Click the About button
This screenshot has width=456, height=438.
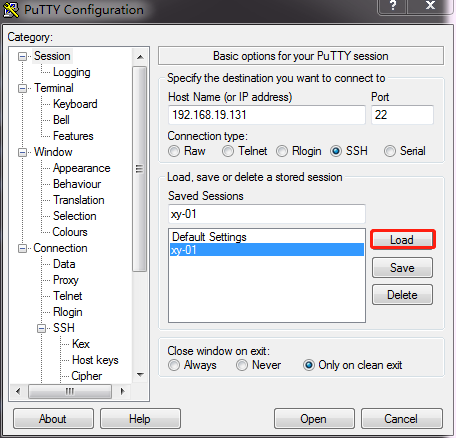pos(53,419)
